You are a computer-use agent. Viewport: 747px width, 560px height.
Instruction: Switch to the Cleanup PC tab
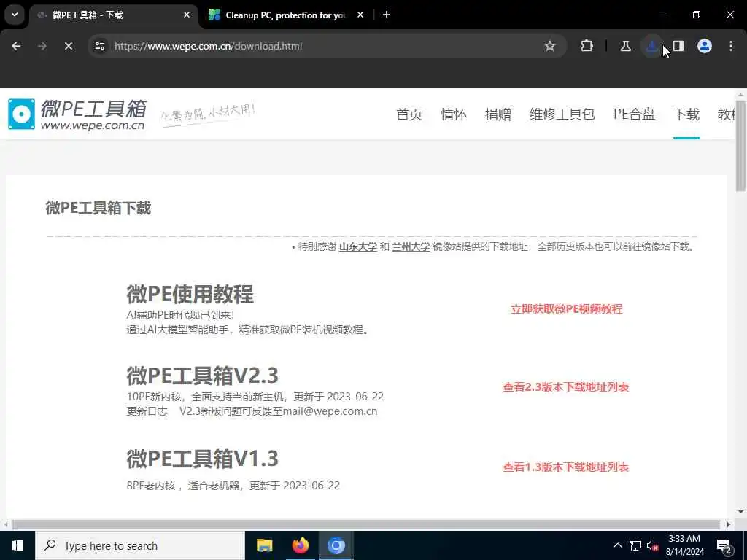click(286, 15)
